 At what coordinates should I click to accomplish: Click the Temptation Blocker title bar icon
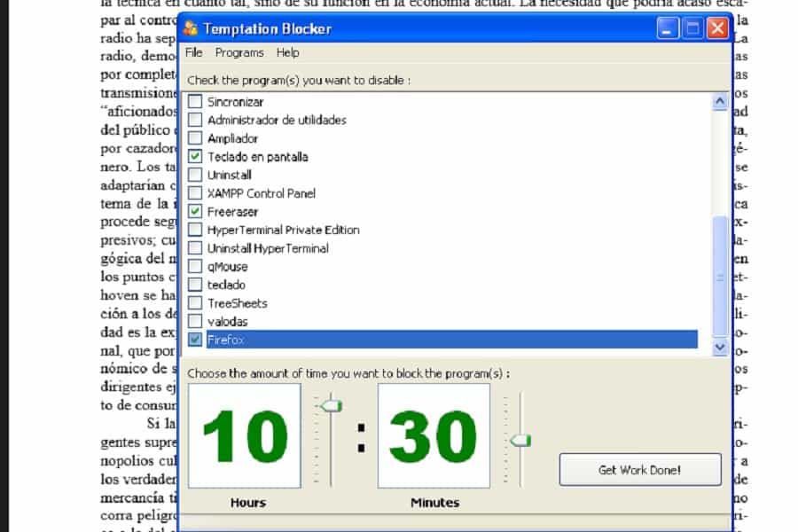(191, 28)
